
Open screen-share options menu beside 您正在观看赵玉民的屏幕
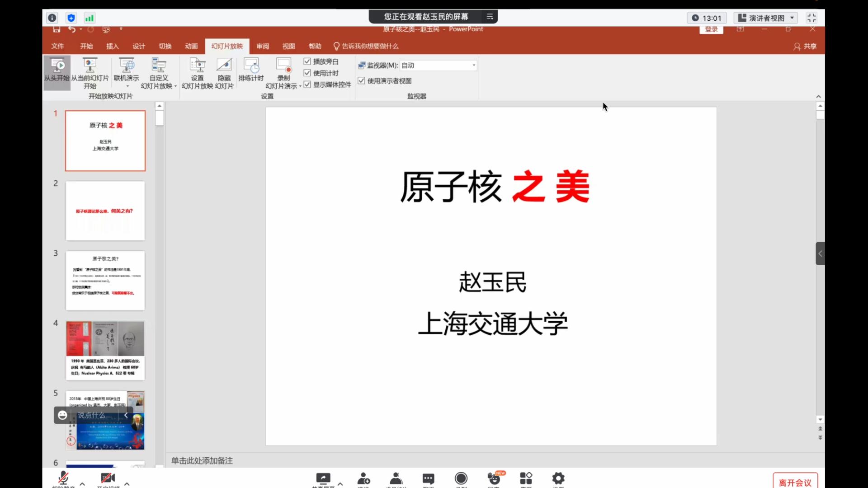point(490,17)
